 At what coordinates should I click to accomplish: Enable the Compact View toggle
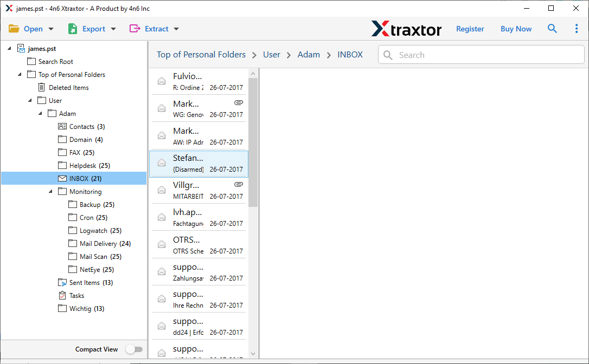click(134, 349)
